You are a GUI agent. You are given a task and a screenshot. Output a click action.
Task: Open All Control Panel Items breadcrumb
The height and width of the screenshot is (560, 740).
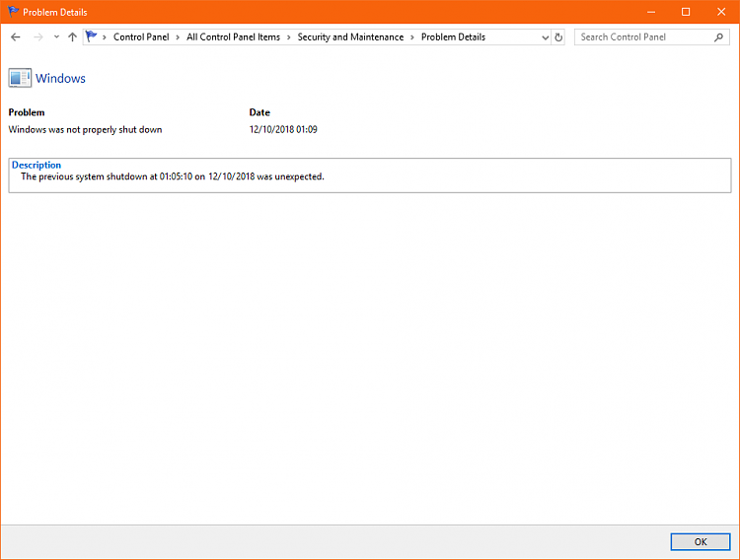coord(233,36)
